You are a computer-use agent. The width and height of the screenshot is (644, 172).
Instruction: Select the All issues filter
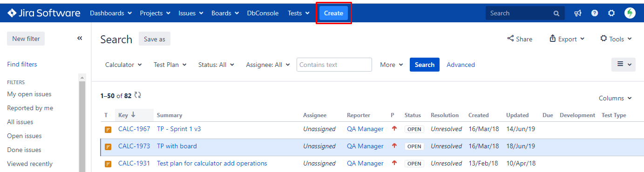[x=20, y=122]
